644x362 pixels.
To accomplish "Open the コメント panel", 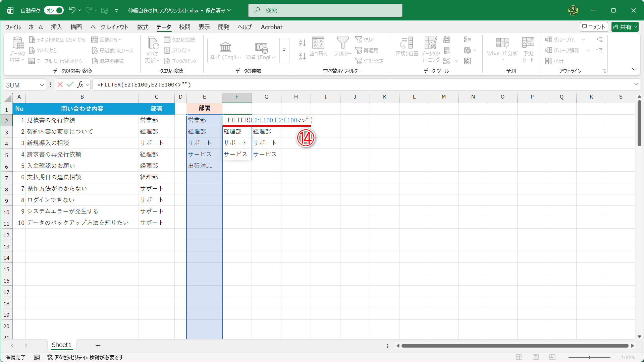I will 594,27.
